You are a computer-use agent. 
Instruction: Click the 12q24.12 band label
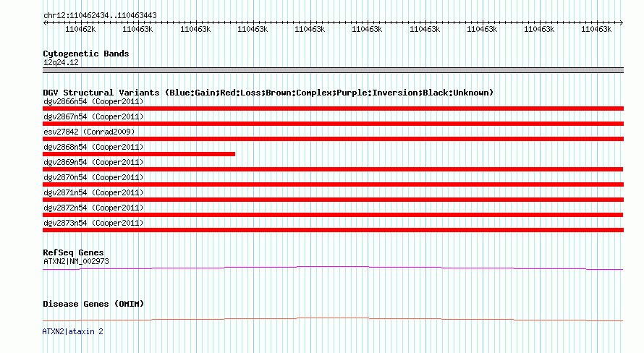61,62
